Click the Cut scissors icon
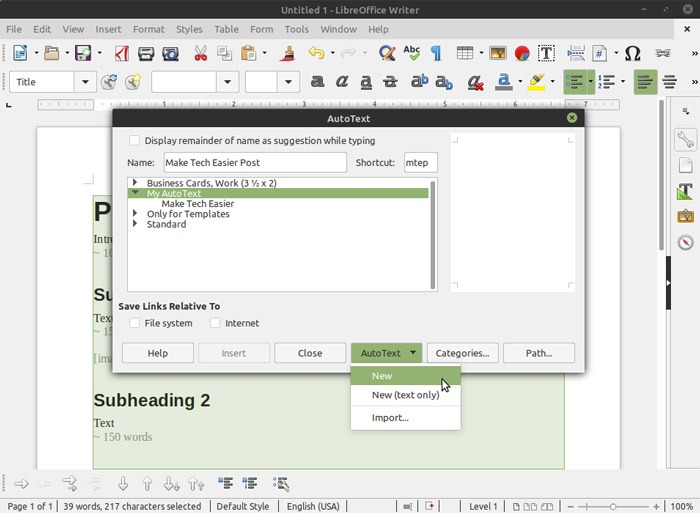700x513 pixels. tap(200, 53)
